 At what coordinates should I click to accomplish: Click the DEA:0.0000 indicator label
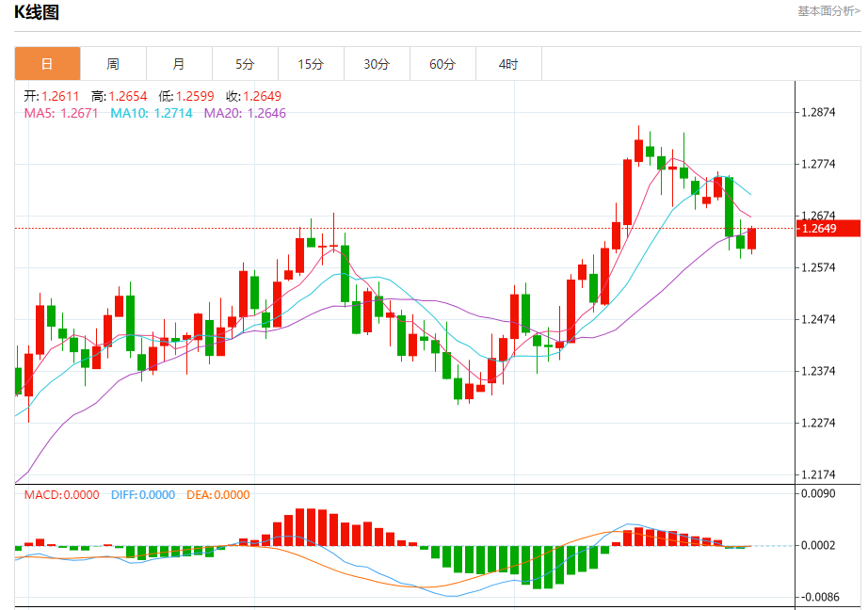pos(218,495)
